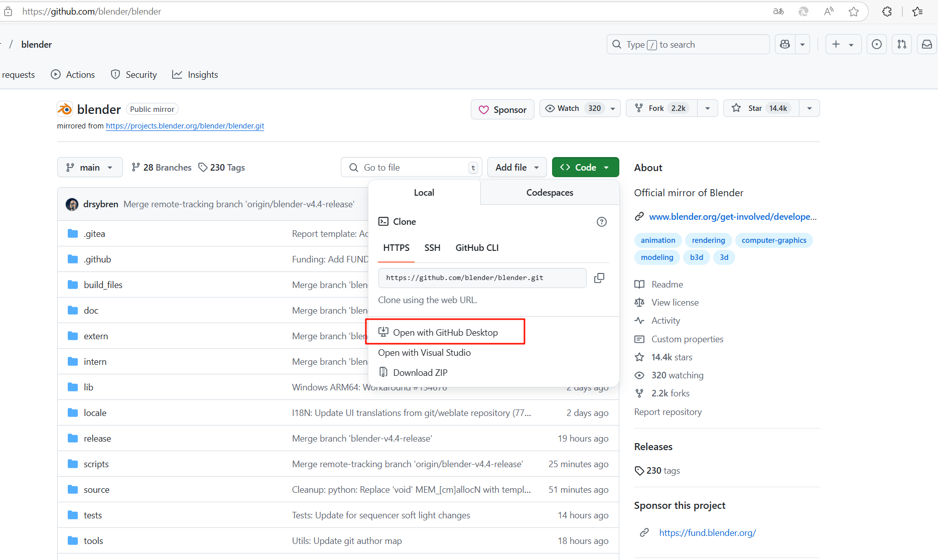The height and width of the screenshot is (560, 938).
Task: Click the blender repository logo
Action: 65,109
